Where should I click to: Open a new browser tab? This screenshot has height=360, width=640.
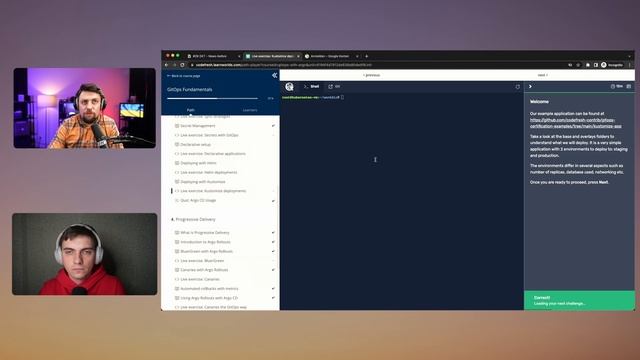pyautogui.click(x=367, y=56)
